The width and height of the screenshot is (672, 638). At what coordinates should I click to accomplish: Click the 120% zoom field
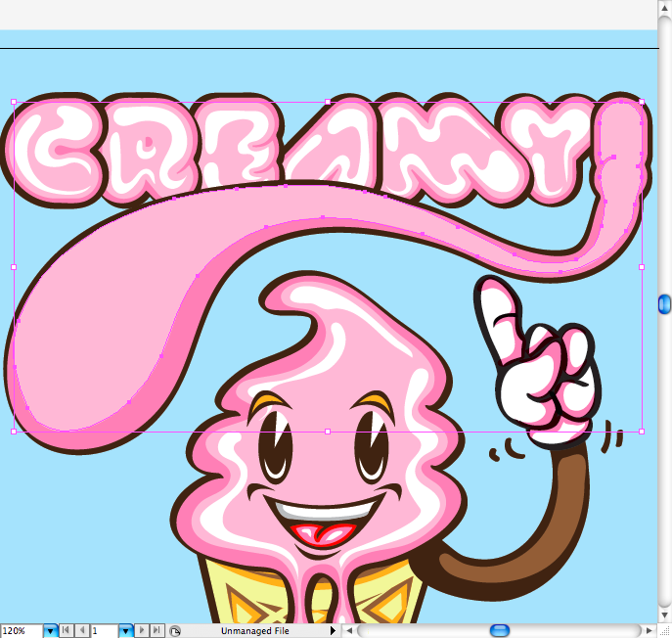22,631
